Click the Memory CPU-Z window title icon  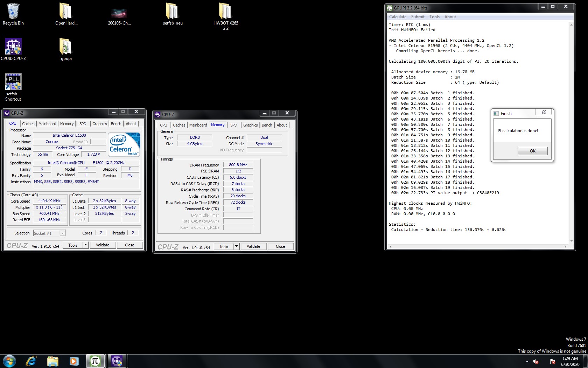tap(157, 114)
